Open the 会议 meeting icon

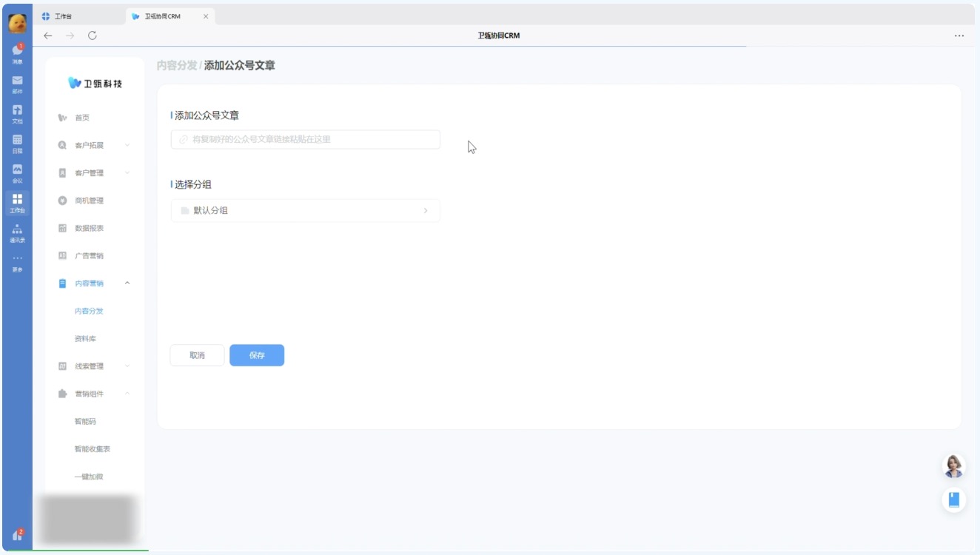[17, 171]
